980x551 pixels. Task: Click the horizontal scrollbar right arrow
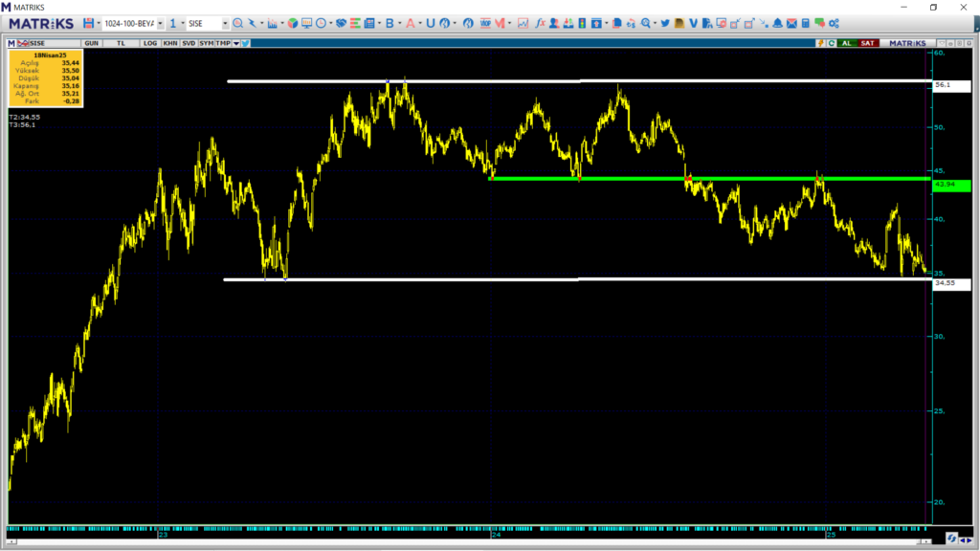926,541
